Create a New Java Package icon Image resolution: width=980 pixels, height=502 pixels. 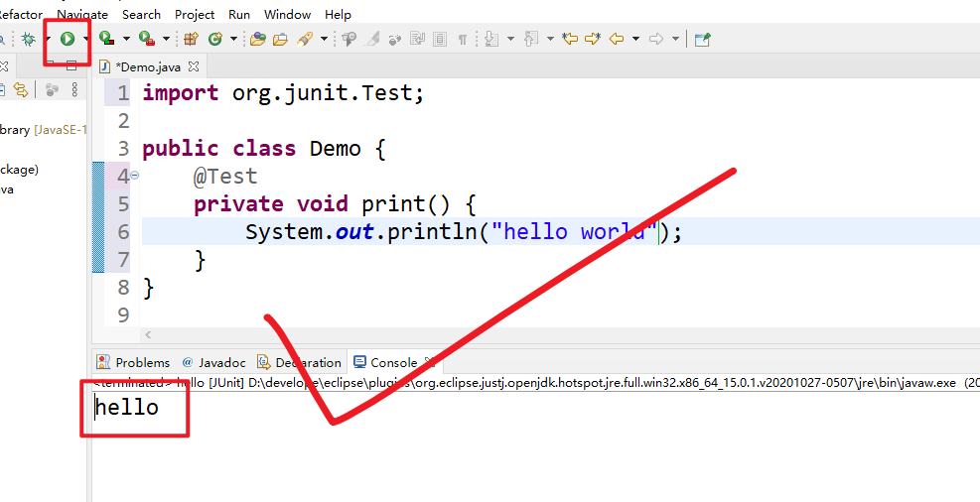(192, 40)
